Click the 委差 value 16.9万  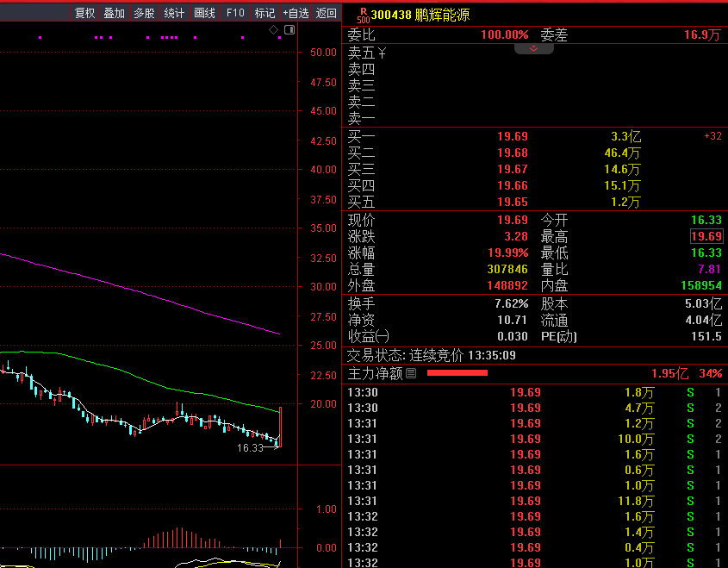point(703,34)
